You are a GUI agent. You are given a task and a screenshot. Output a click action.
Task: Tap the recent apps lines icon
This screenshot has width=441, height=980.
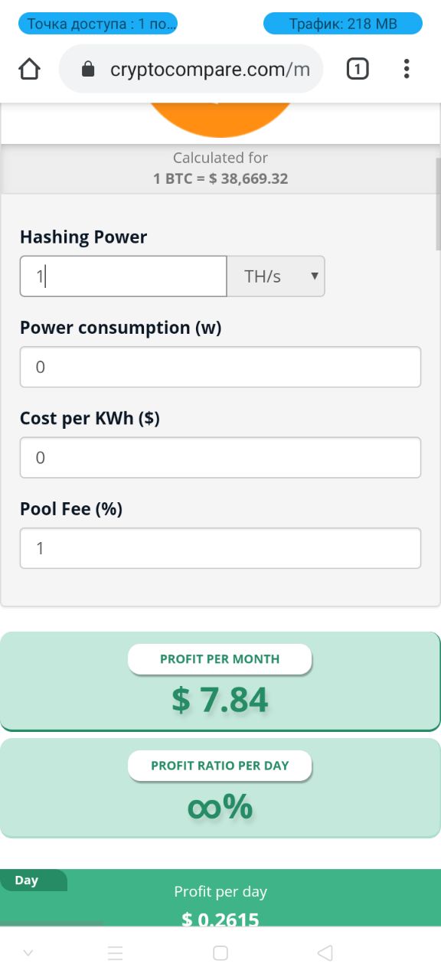click(116, 952)
